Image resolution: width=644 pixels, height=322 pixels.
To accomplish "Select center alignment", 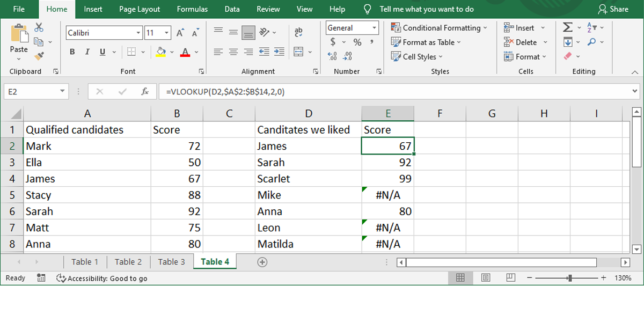I will click(233, 52).
